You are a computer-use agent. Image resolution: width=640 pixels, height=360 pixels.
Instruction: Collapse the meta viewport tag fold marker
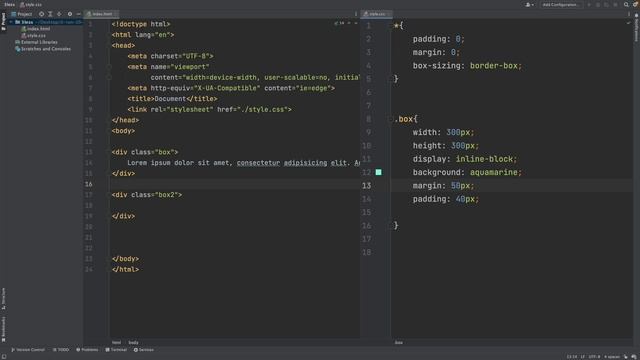109,67
